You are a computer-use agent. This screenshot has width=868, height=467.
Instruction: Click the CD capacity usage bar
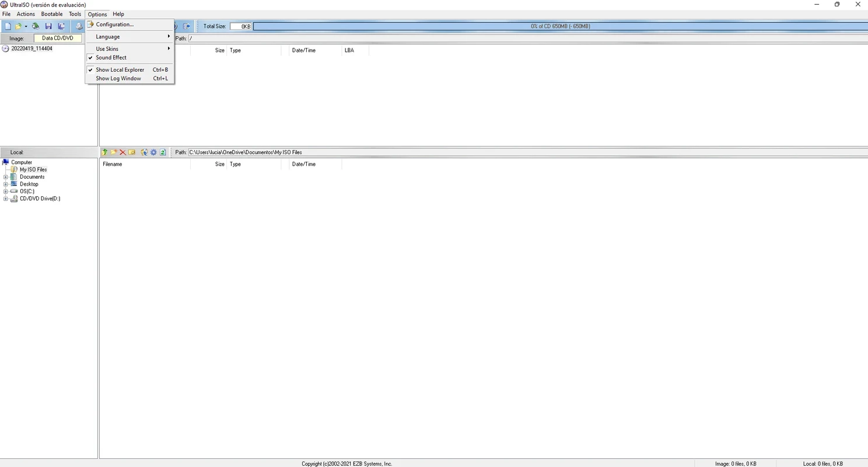click(x=560, y=26)
